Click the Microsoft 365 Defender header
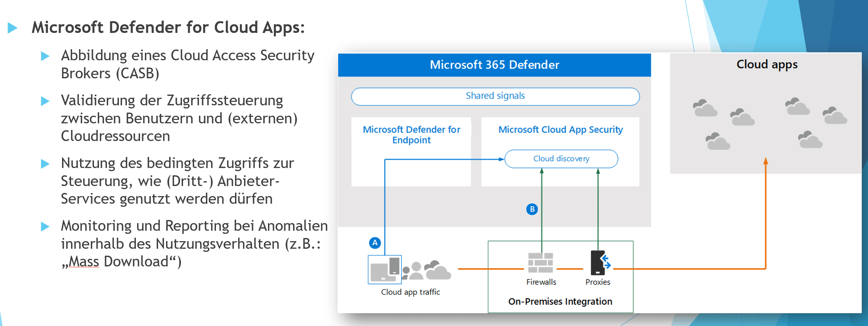The width and height of the screenshot is (868, 326). [x=494, y=65]
